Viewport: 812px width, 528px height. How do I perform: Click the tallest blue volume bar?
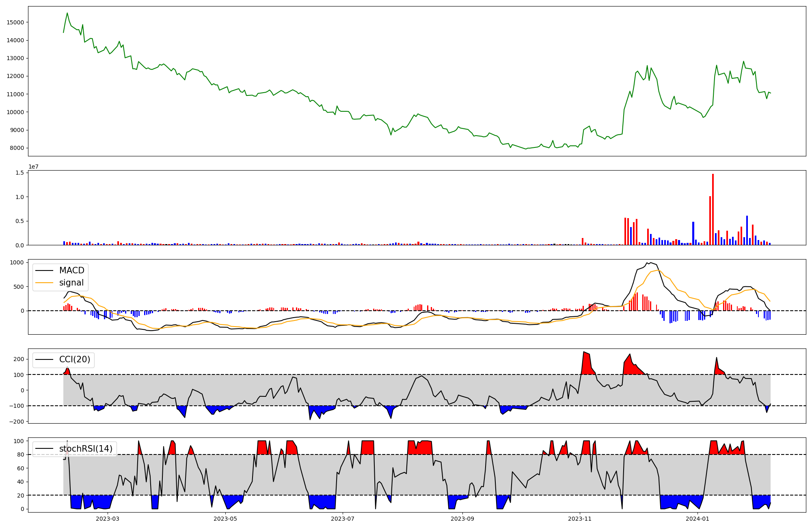[x=747, y=231]
